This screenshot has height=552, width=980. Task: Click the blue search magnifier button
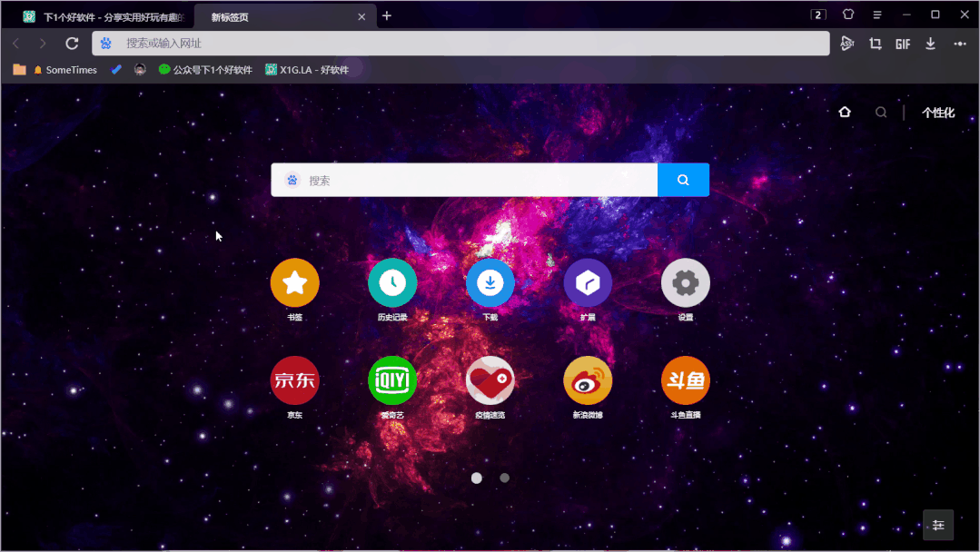click(x=683, y=180)
